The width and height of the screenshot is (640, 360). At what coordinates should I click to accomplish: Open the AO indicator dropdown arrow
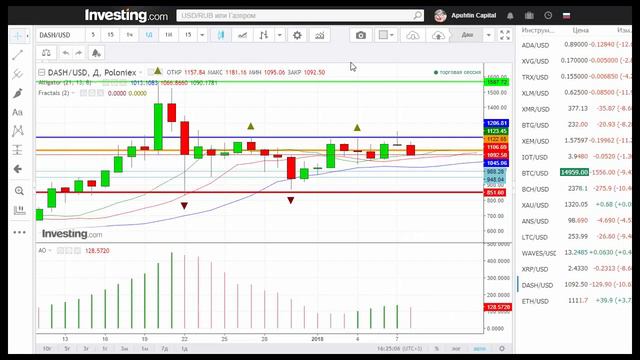click(x=50, y=251)
